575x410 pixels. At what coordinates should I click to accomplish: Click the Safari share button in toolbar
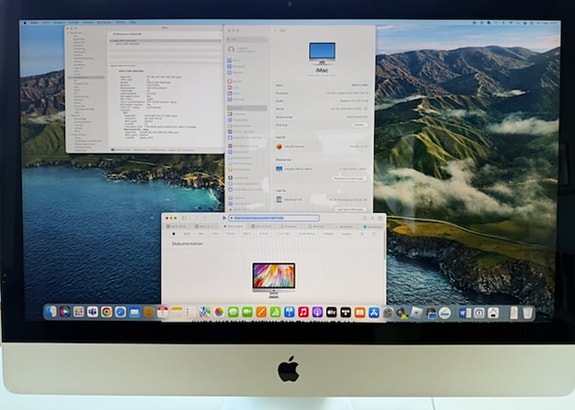click(x=365, y=218)
